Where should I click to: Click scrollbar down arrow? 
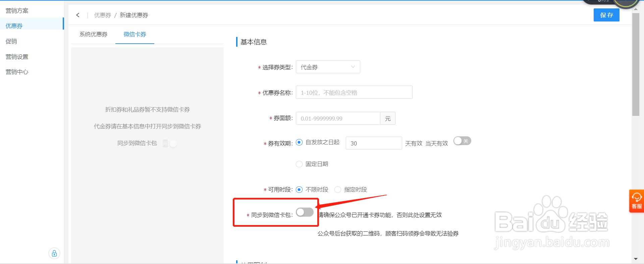pos(636,259)
